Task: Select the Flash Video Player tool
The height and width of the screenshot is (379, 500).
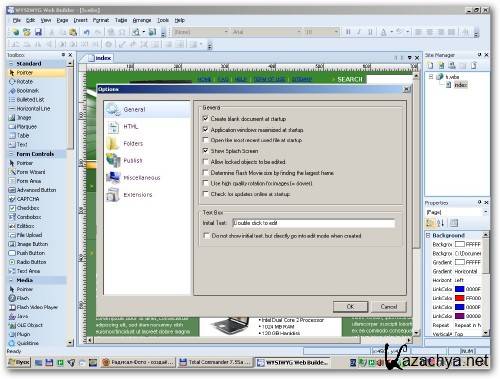Action: click(37, 307)
